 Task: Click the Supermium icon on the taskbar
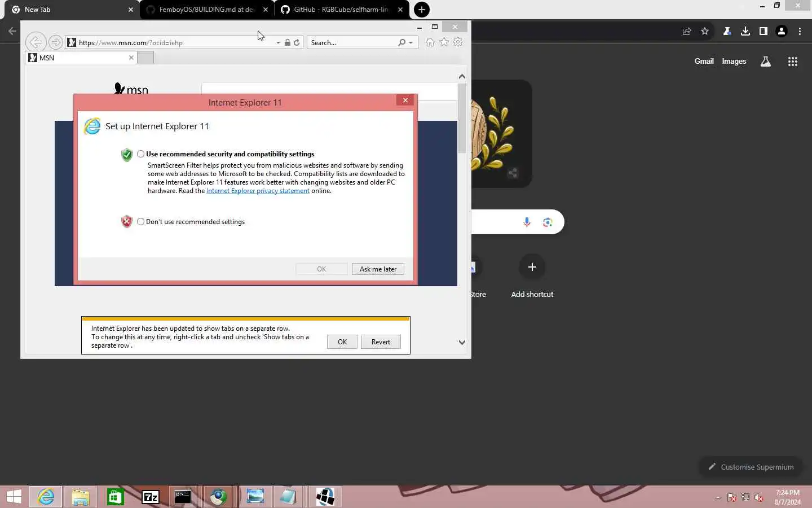(x=218, y=497)
